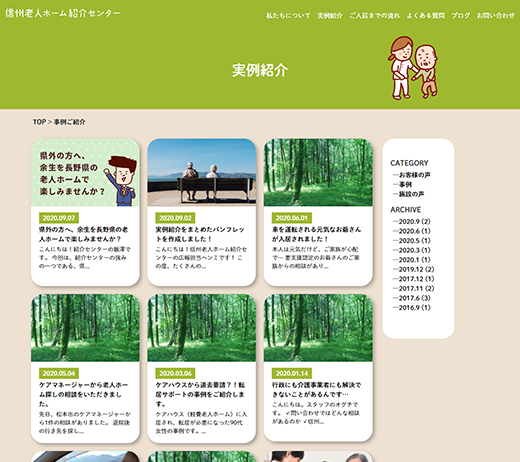Click the 2020.05.04 date badge

coord(59,373)
